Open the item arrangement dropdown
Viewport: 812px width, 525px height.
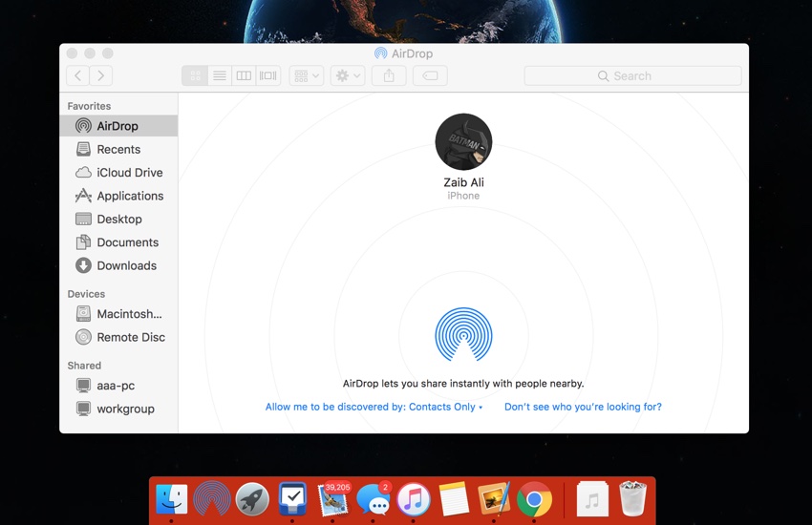[x=307, y=75]
